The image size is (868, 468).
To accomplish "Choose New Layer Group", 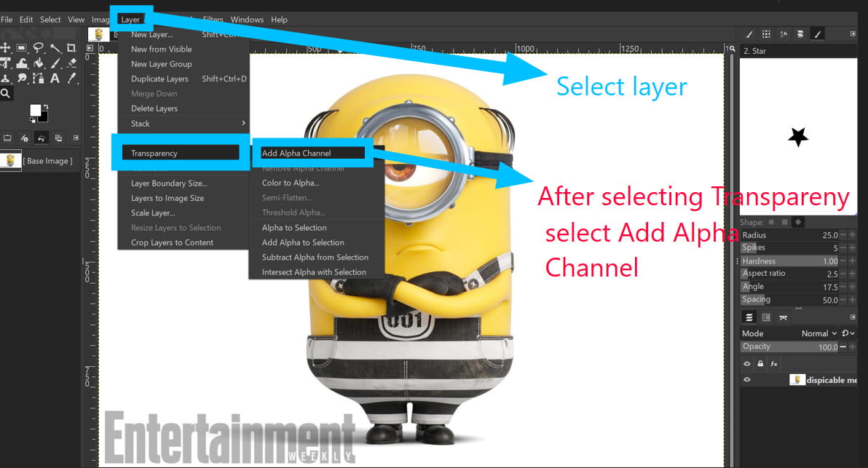I will (x=162, y=63).
